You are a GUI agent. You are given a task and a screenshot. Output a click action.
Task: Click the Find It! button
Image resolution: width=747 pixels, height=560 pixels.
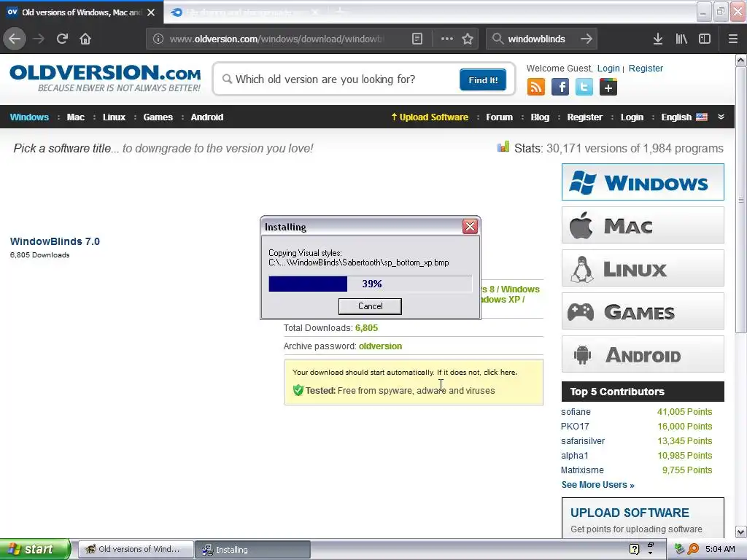tap(483, 79)
